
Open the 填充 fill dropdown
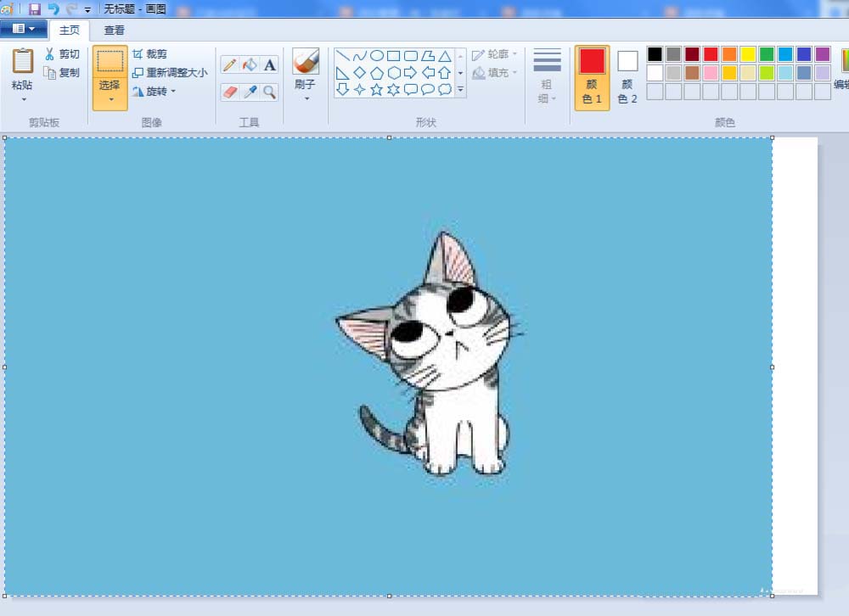click(495, 72)
